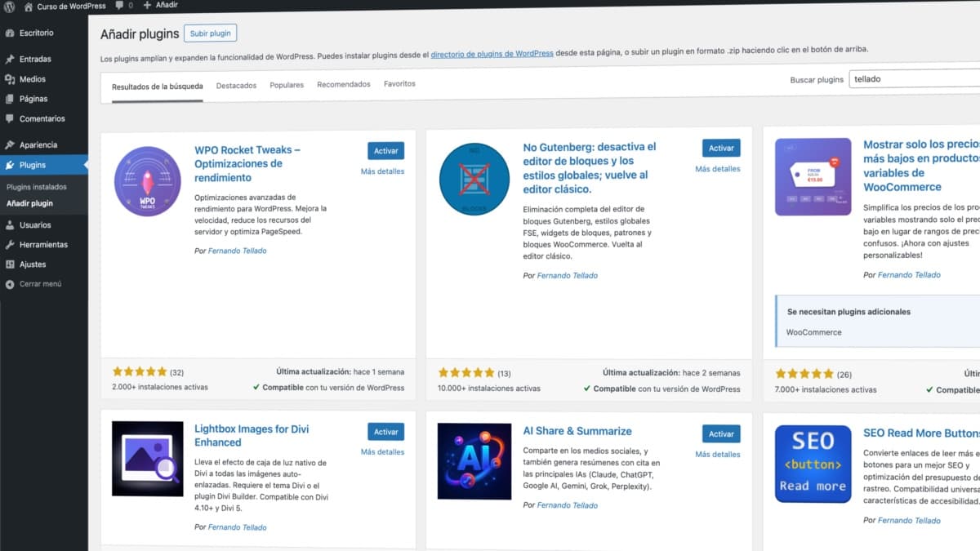Click the Subir plugin button
This screenshot has width=980, height=551.
(x=210, y=33)
